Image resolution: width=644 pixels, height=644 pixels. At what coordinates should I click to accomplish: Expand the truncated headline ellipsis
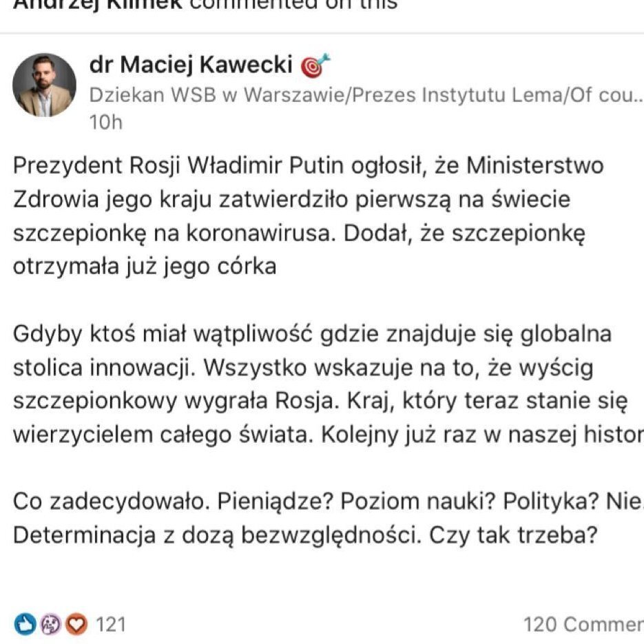click(x=636, y=96)
